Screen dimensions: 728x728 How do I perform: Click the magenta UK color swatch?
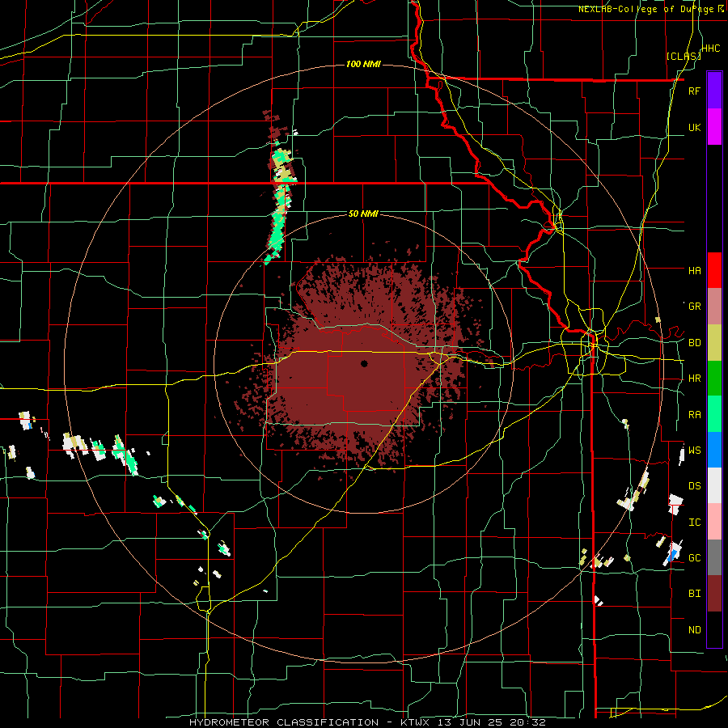tap(714, 126)
